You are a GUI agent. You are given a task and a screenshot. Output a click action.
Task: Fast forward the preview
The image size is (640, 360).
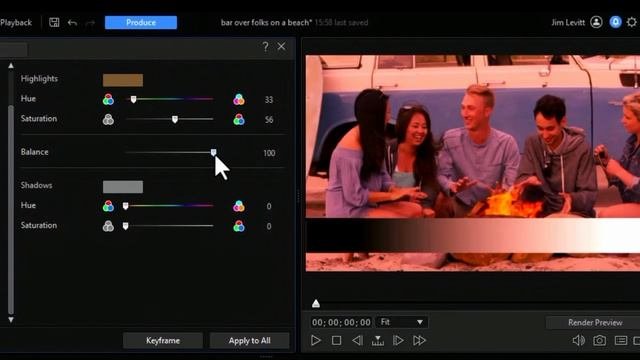click(x=419, y=340)
